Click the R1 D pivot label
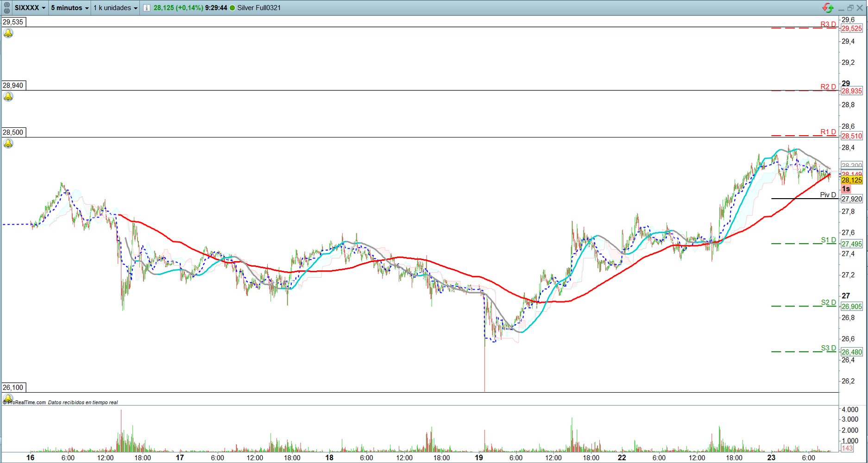 [828, 132]
